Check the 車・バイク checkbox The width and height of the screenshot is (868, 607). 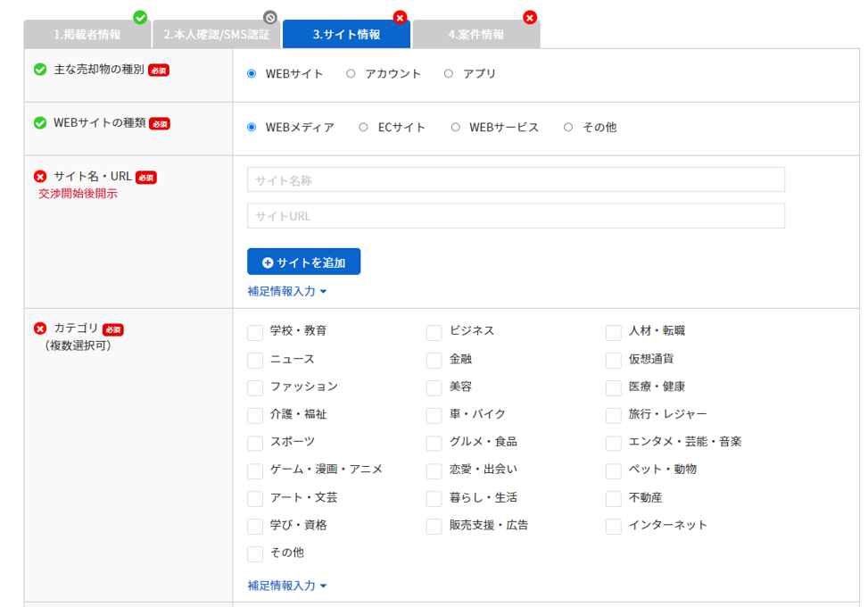click(x=434, y=416)
